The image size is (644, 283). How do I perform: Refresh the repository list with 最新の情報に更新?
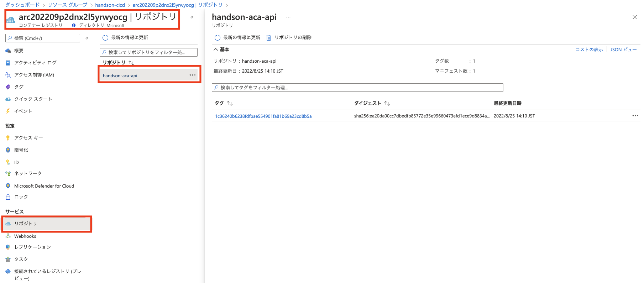(125, 37)
